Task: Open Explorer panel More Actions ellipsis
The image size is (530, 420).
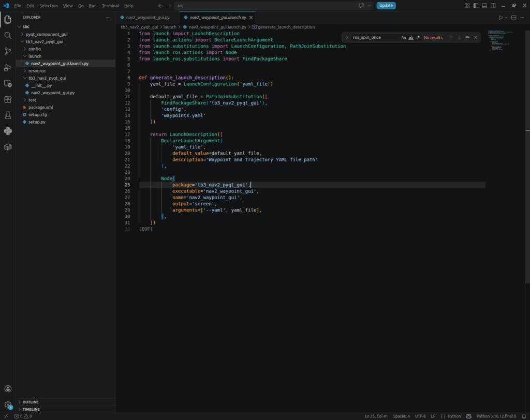Action: click(108, 17)
